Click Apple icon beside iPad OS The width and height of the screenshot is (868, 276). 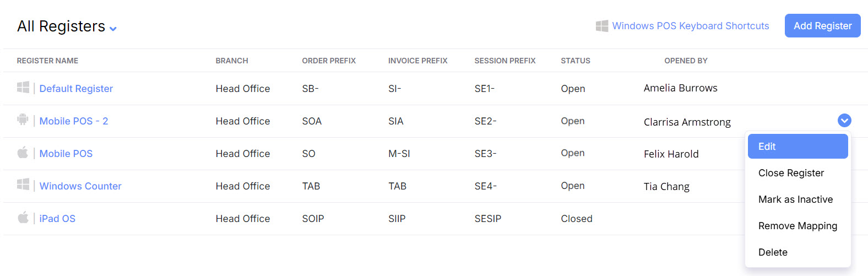pyautogui.click(x=23, y=218)
